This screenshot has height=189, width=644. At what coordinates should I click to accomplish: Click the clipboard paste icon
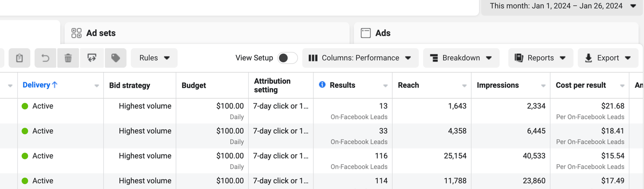pos(19,58)
